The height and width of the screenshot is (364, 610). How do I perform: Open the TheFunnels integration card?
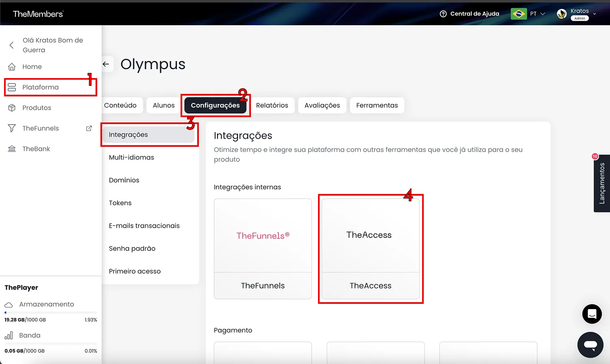point(263,249)
